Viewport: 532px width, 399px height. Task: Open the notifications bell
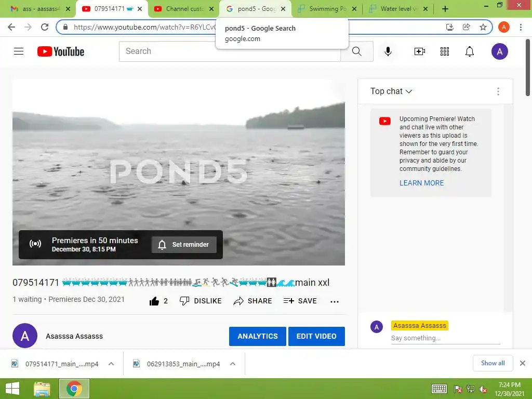click(470, 51)
